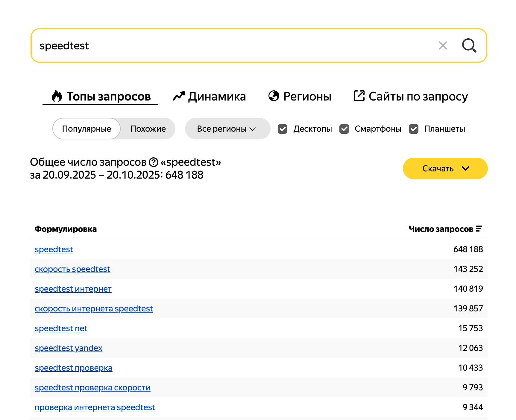Select the Популярные queries option
Screen dimensions: 516x420
tap(86, 129)
